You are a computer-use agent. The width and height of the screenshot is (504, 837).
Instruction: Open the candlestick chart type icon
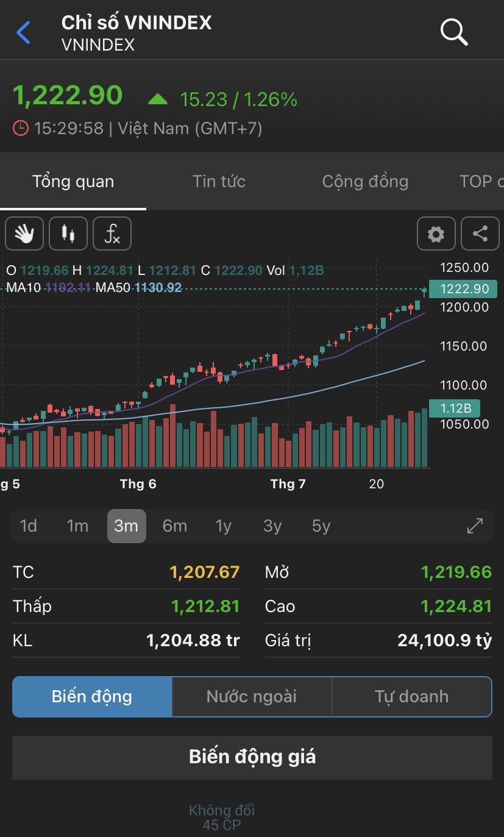click(68, 233)
